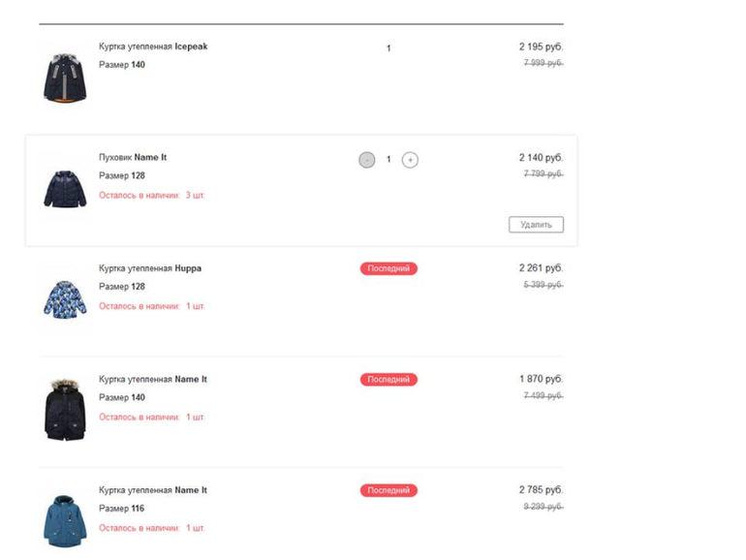Open the Icepeak jacket thumbnail

tap(65, 78)
